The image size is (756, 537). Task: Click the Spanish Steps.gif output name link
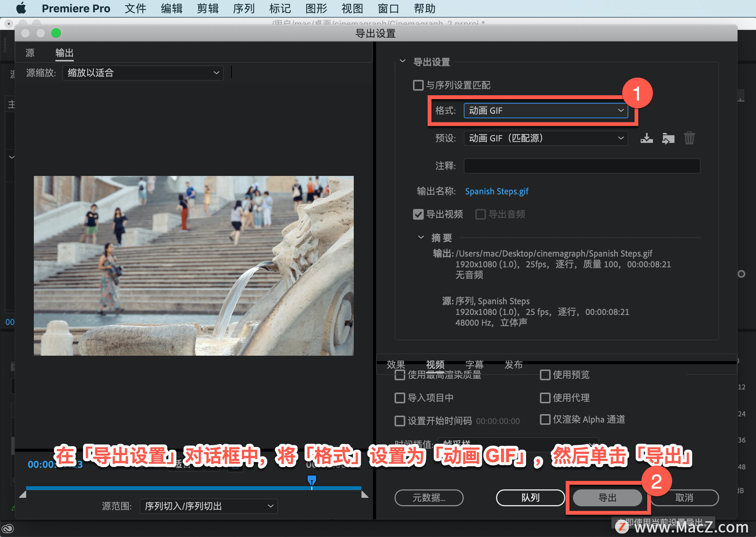tap(497, 192)
